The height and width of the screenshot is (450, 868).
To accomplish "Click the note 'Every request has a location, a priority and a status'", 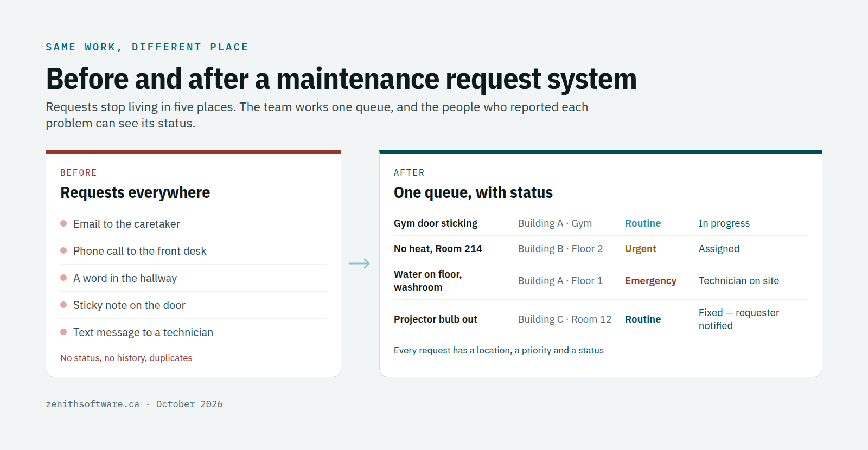I will tap(499, 350).
